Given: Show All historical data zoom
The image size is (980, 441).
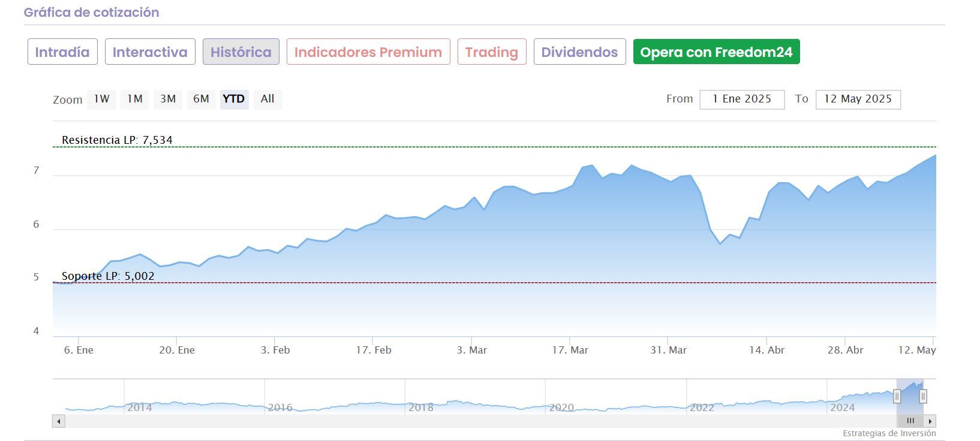Looking at the screenshot, I should click(x=267, y=99).
